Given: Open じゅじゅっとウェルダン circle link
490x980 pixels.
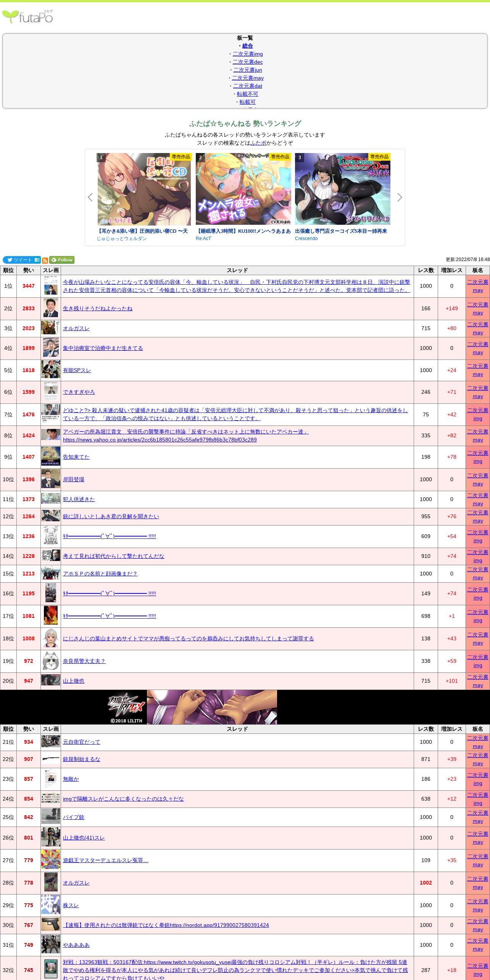Looking at the screenshot, I should 122,239.
